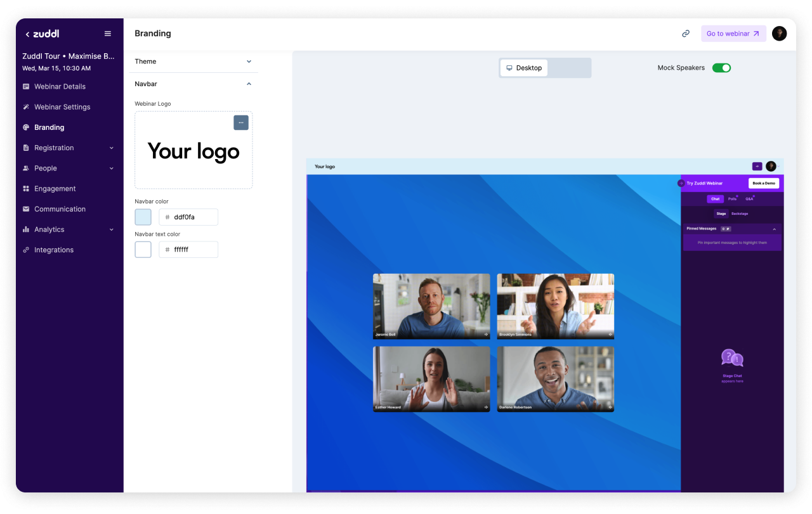
Task: Click the purple pulse icon in preview navbar
Action: 757,166
